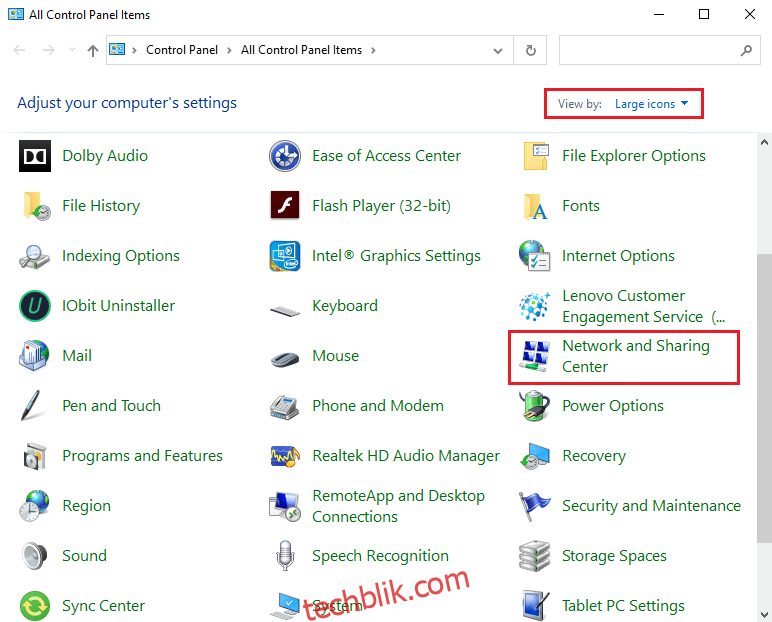This screenshot has width=772, height=622.
Task: Open the Flash Player (32-bit) icon
Action: [x=285, y=205]
